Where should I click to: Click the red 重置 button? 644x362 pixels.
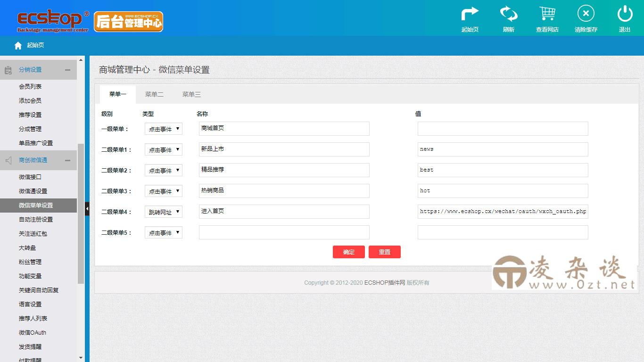[385, 252]
